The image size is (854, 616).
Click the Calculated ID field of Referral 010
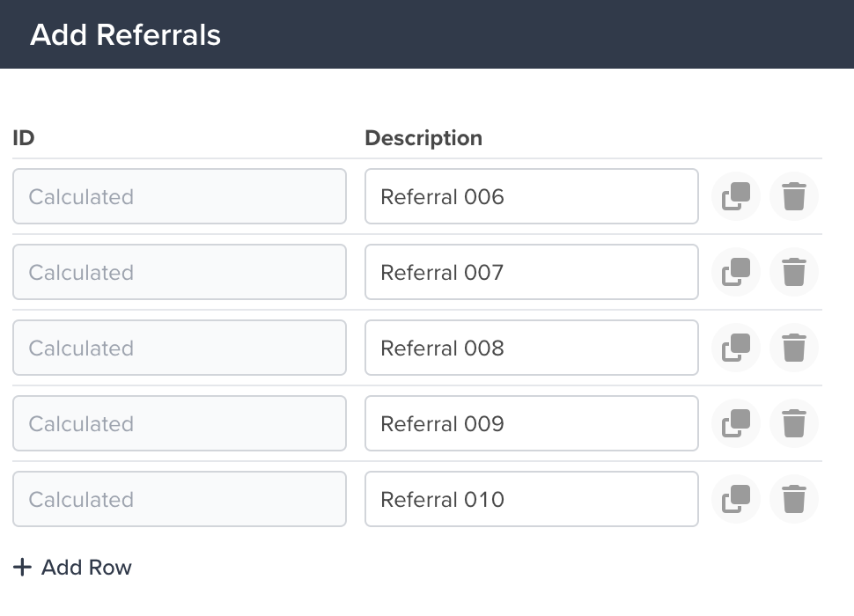click(x=180, y=499)
